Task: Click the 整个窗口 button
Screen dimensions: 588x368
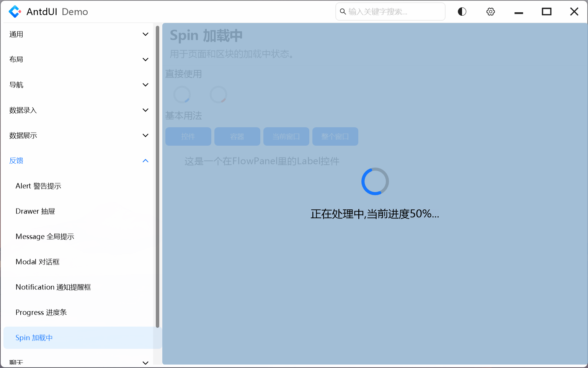Action: click(335, 136)
